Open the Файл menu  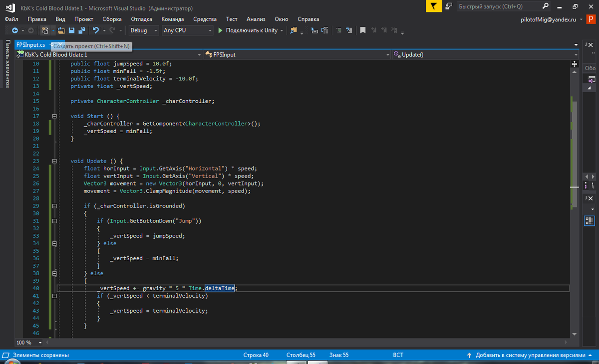click(11, 19)
